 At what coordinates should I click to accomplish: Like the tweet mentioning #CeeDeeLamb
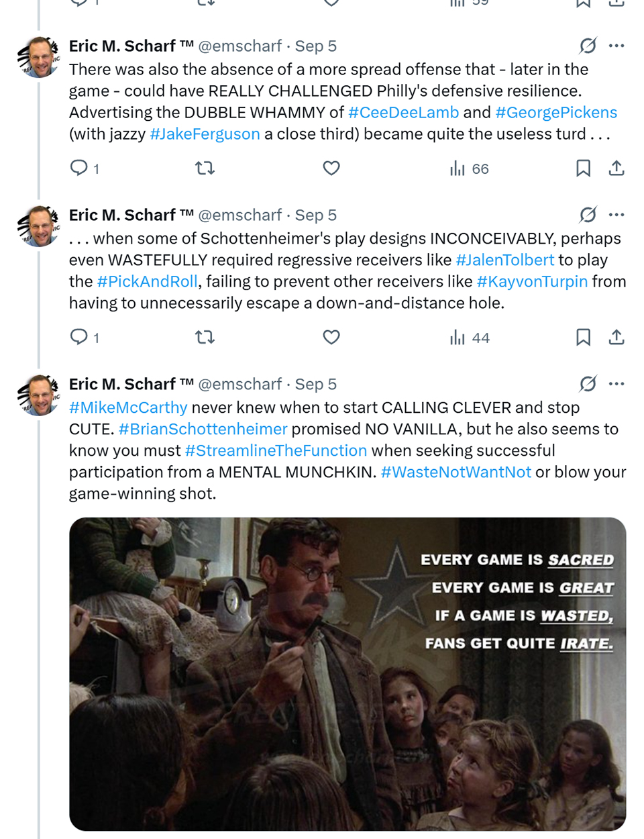coord(331,168)
